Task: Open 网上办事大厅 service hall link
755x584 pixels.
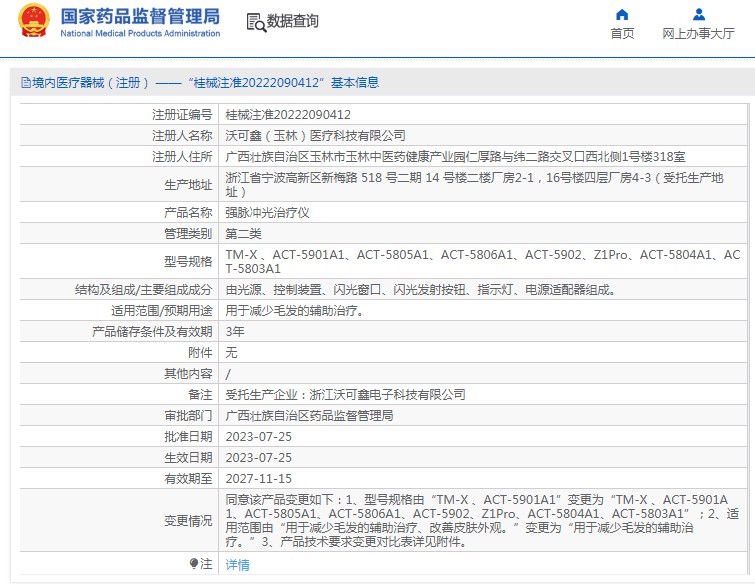Action: 698,33
